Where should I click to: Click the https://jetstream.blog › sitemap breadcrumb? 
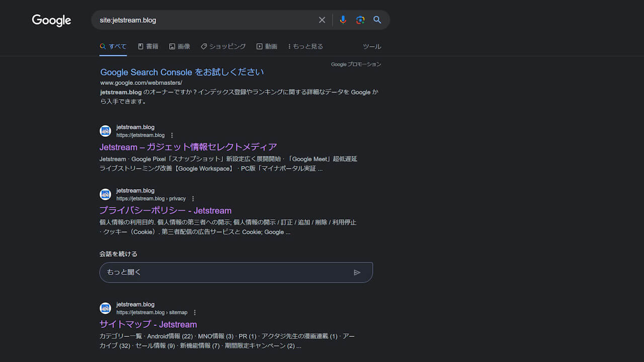pyautogui.click(x=152, y=312)
